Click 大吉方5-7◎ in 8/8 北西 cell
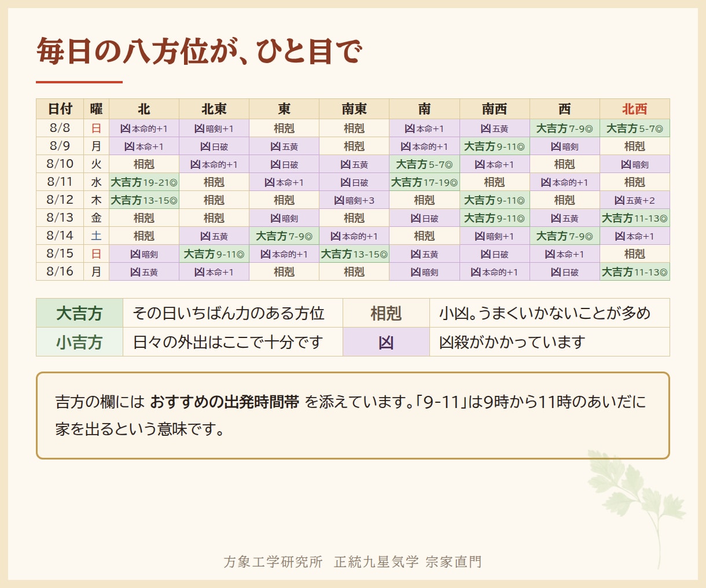706x588 pixels. [635, 128]
